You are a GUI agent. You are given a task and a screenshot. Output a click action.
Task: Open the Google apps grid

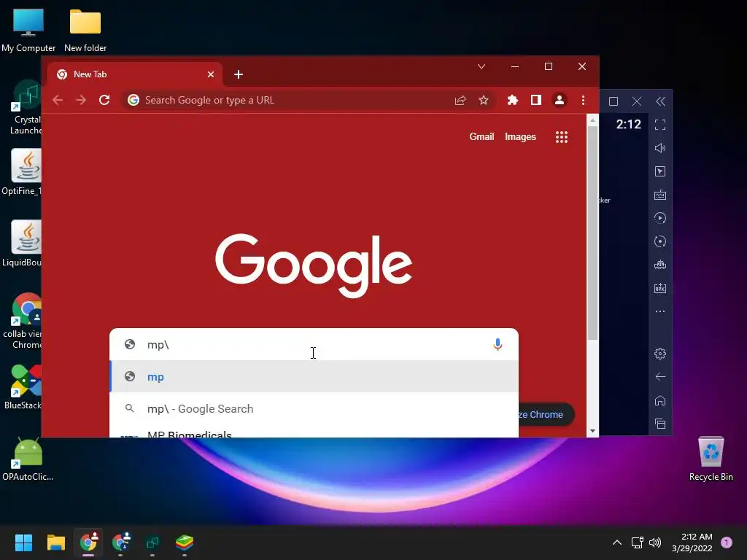click(x=562, y=137)
